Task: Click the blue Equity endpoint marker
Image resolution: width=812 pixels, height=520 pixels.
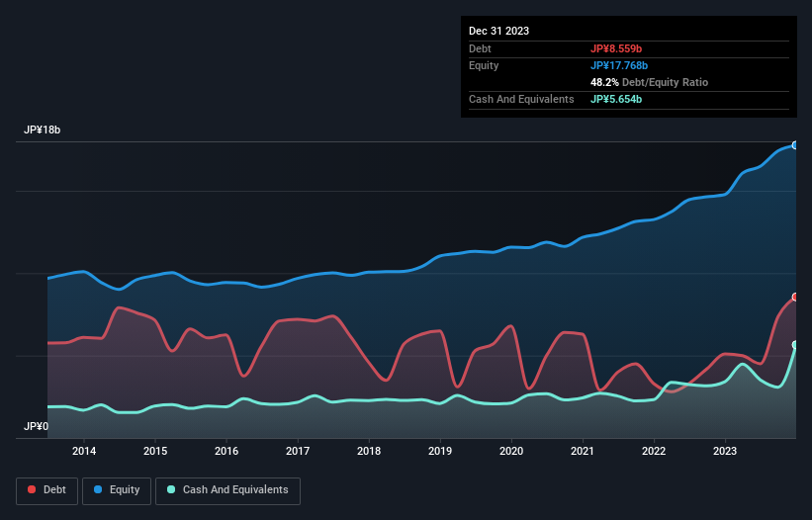Action: (x=795, y=145)
